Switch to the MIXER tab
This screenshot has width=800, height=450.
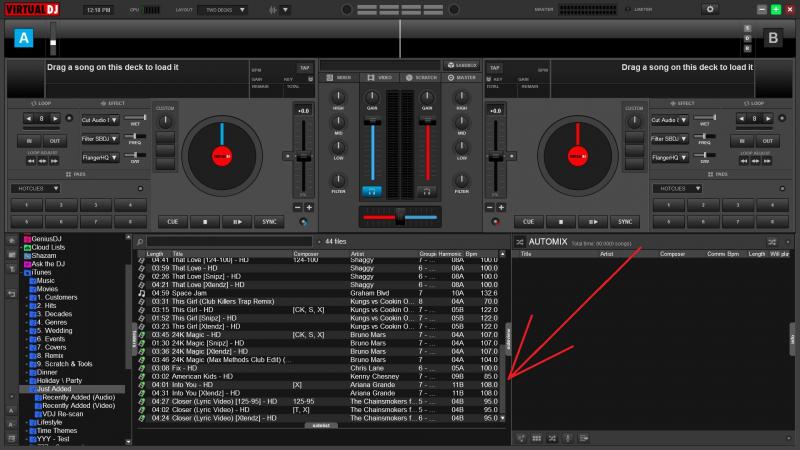click(339, 78)
